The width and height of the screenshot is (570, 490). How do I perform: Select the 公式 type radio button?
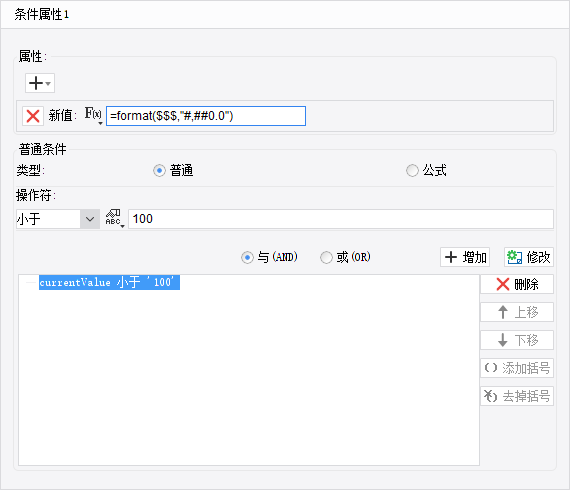[412, 170]
